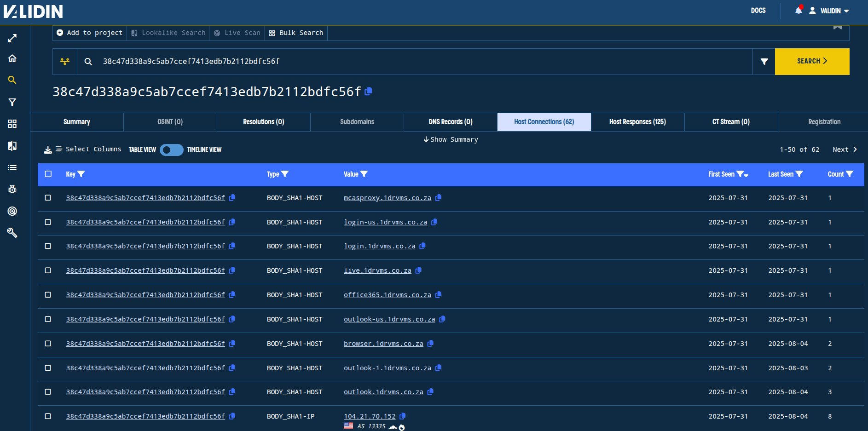
Task: Copy IP 104.21.70.152 value
Action: point(402,416)
